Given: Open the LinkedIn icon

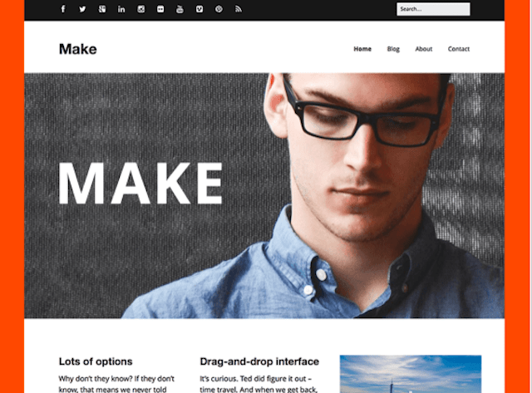Looking at the screenshot, I should (121, 9).
